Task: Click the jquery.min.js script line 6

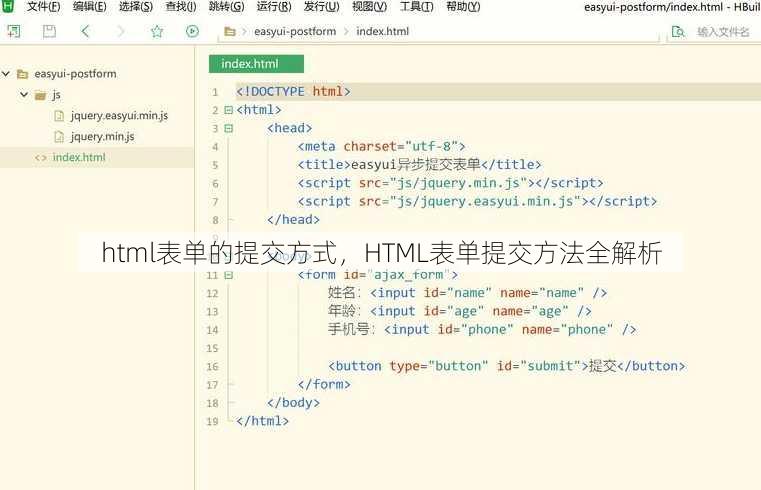Action: (x=450, y=183)
